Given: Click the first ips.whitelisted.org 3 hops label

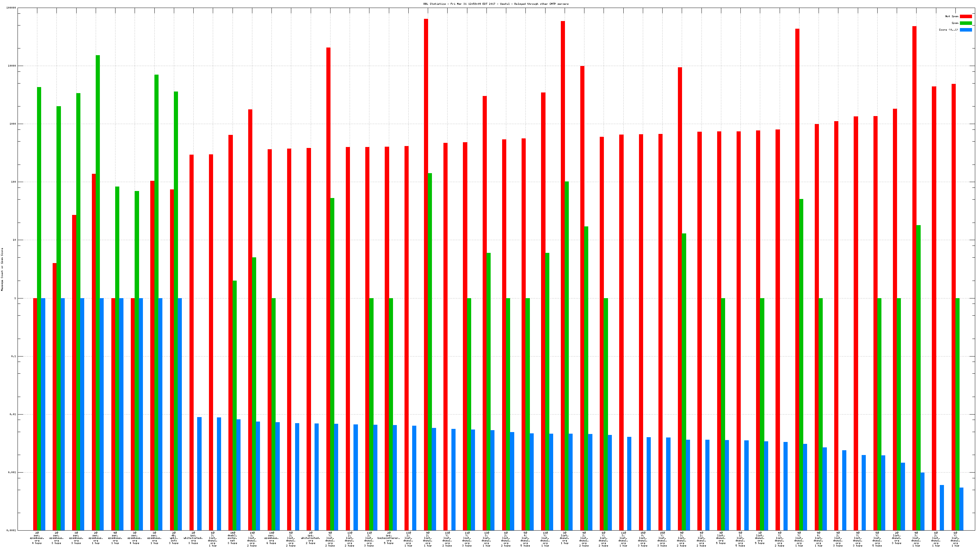Looking at the screenshot, I should pyautogui.click(x=193, y=538).
